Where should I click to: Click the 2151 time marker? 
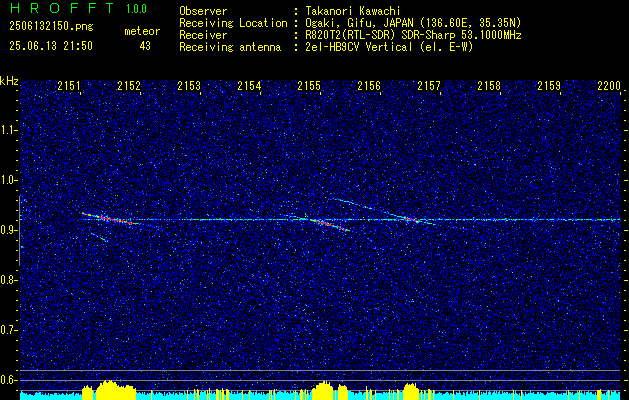click(69, 85)
